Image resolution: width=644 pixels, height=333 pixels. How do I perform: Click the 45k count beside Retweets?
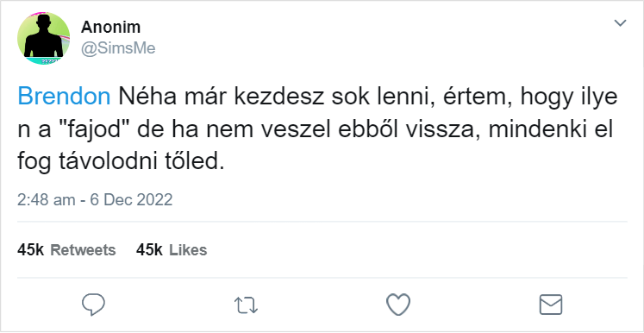[30, 250]
